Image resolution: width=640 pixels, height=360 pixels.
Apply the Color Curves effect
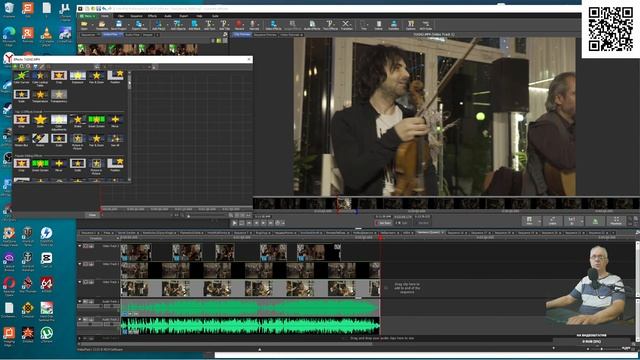click(x=21, y=76)
